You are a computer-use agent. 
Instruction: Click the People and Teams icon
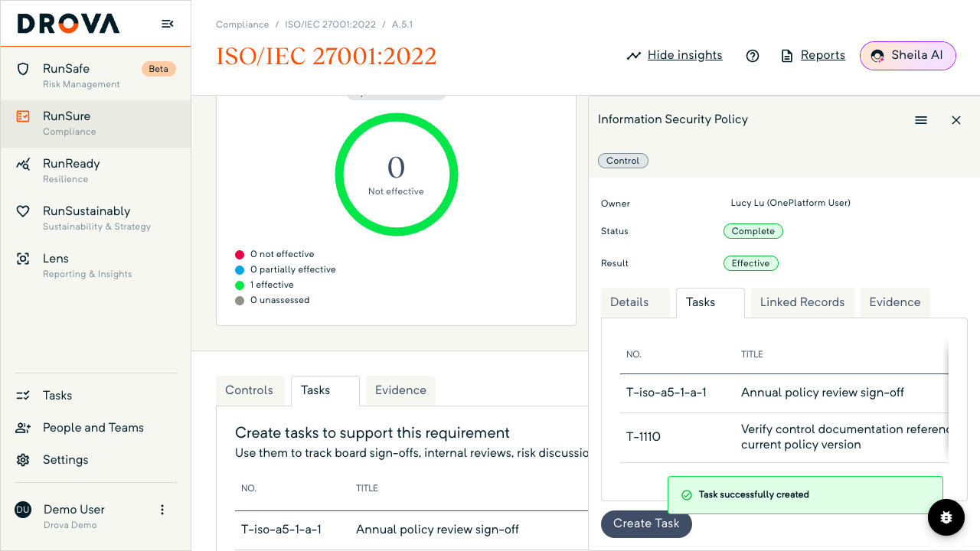[x=23, y=428]
